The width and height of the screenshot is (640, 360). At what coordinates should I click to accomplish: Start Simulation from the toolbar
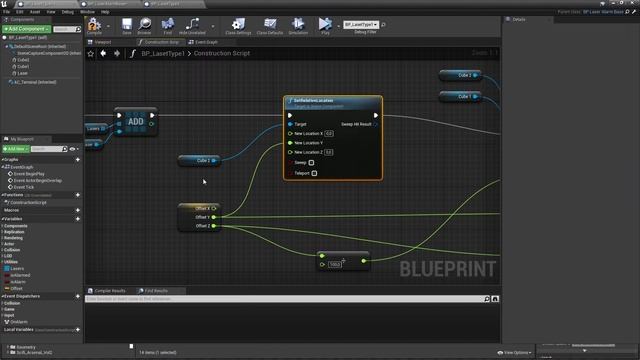298,26
